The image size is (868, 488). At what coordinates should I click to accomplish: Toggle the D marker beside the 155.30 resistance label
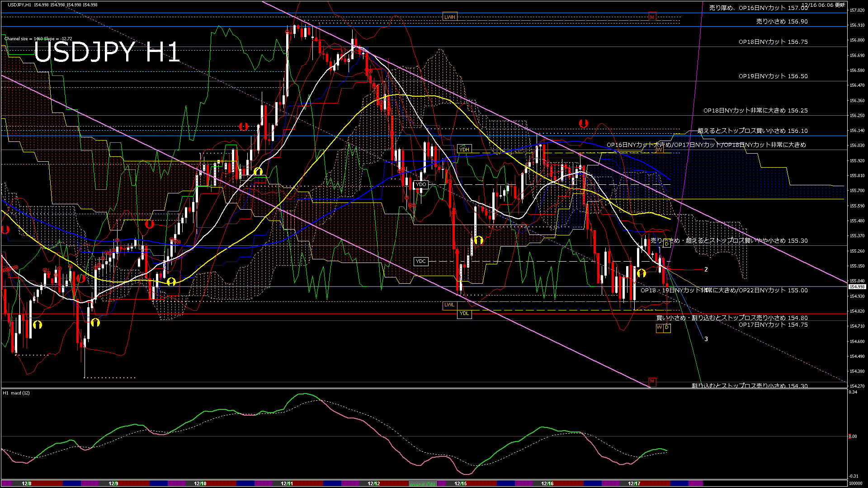(x=667, y=243)
